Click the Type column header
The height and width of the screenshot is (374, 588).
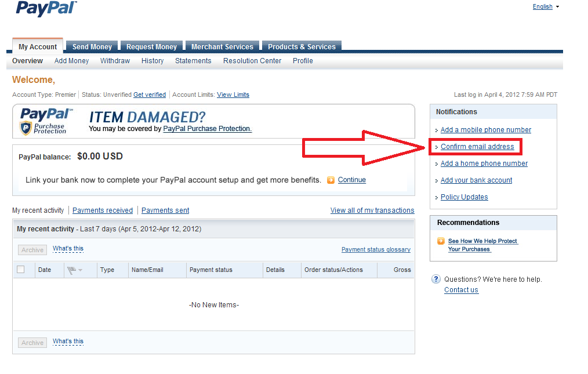(x=107, y=270)
